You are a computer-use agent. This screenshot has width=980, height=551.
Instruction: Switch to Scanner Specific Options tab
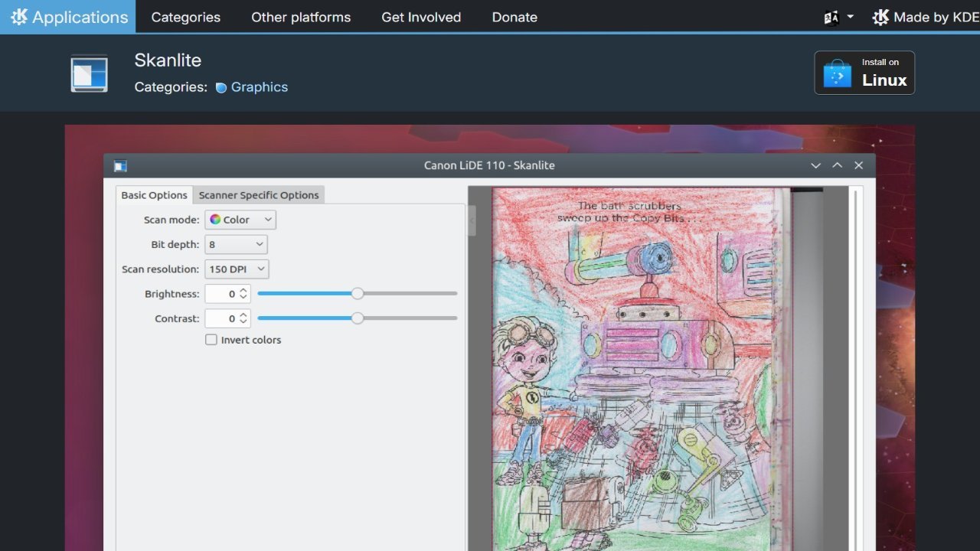(259, 195)
